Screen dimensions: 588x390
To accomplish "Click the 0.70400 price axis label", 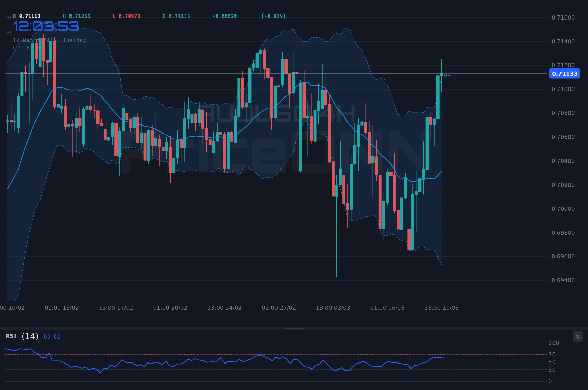I will click(x=563, y=161).
